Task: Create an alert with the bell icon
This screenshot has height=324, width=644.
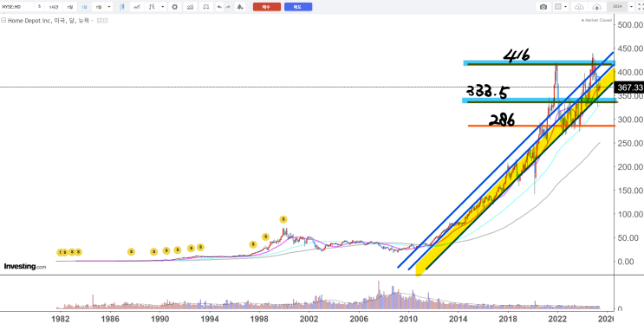Action: click(240, 7)
